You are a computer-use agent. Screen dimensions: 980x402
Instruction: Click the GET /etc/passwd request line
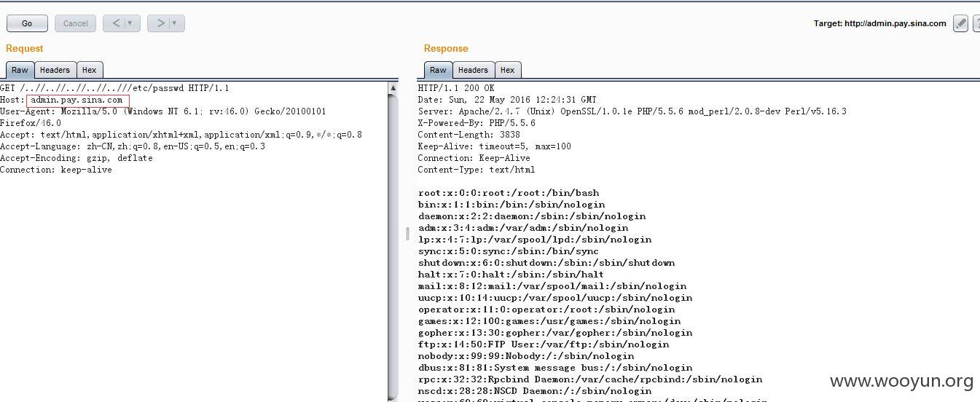[114, 88]
